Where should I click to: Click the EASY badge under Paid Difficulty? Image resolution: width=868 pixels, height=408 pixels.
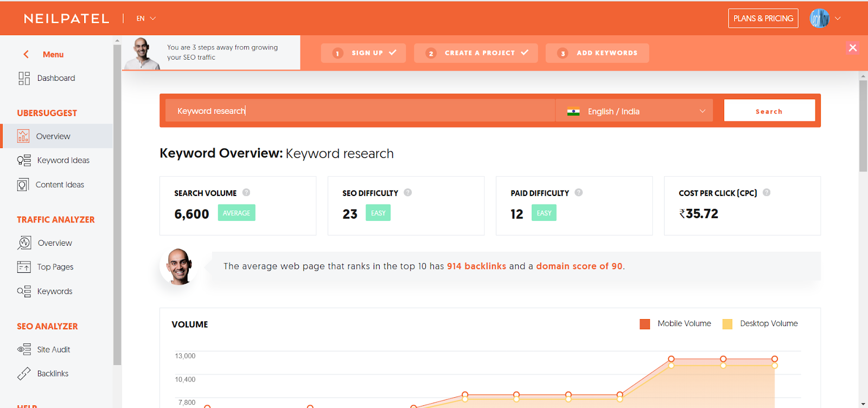(544, 213)
